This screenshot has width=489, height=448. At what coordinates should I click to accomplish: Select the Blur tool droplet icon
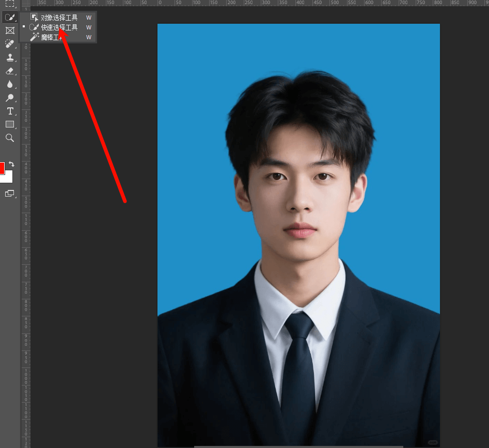(x=9, y=84)
